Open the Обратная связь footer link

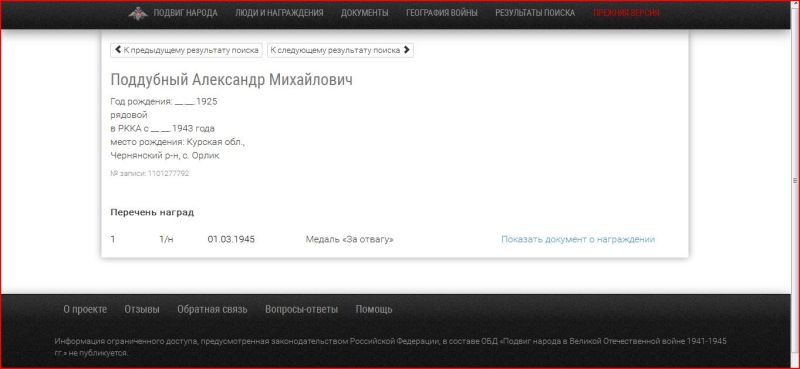[212, 309]
